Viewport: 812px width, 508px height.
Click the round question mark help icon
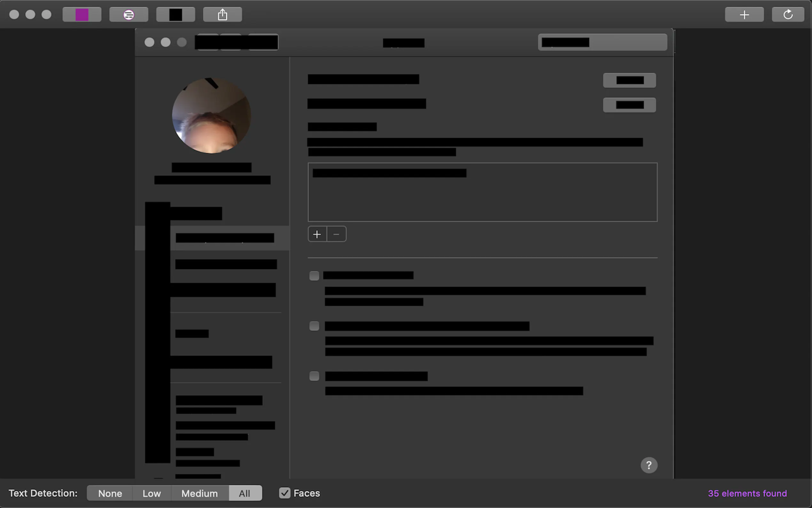tap(649, 465)
